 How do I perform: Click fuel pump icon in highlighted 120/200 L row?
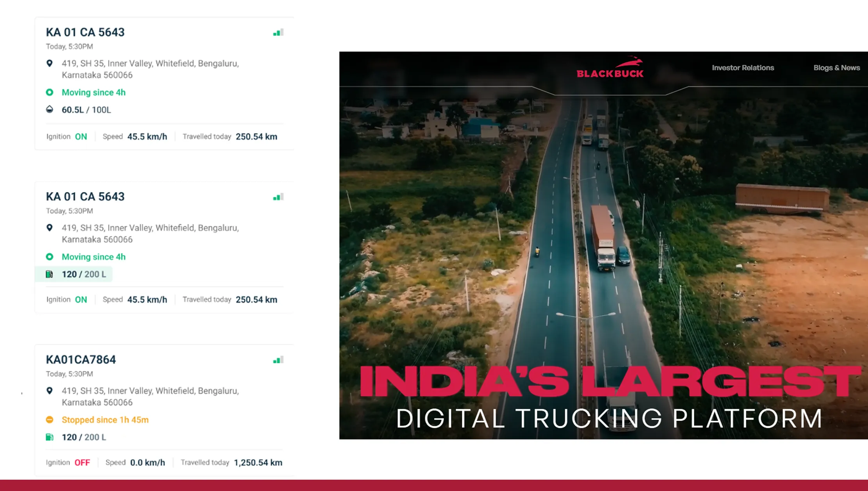point(50,274)
